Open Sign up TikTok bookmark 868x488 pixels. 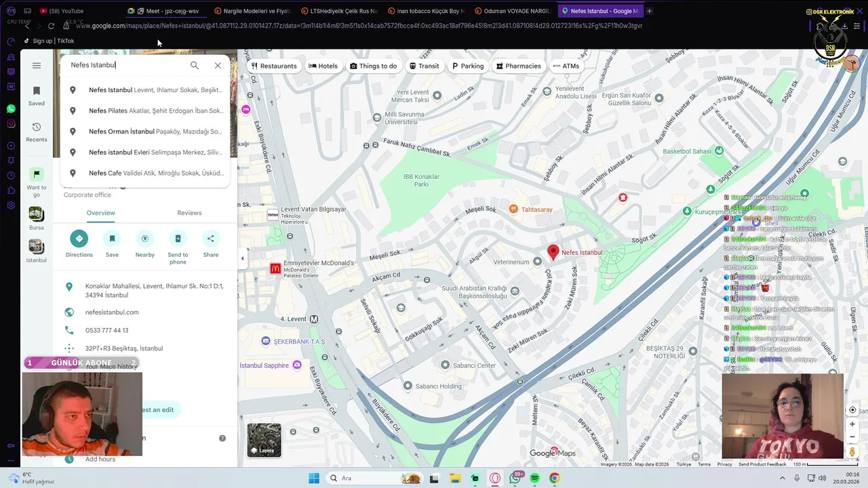pyautogui.click(x=49, y=41)
